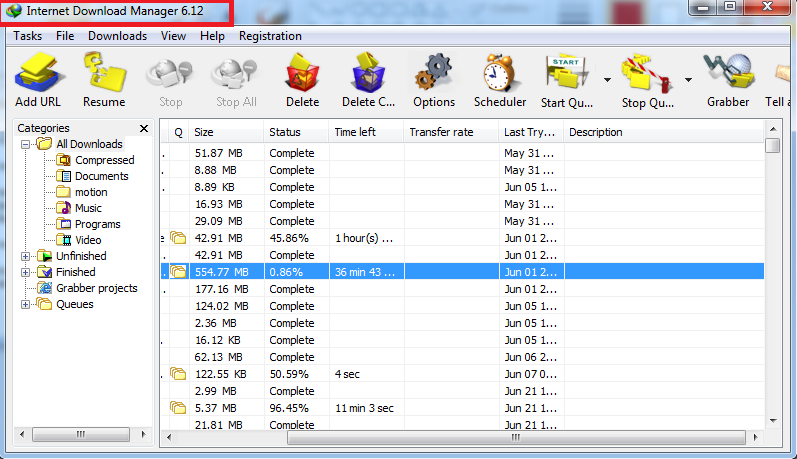
Task: Click the 45.86% status cell
Action: pos(296,238)
